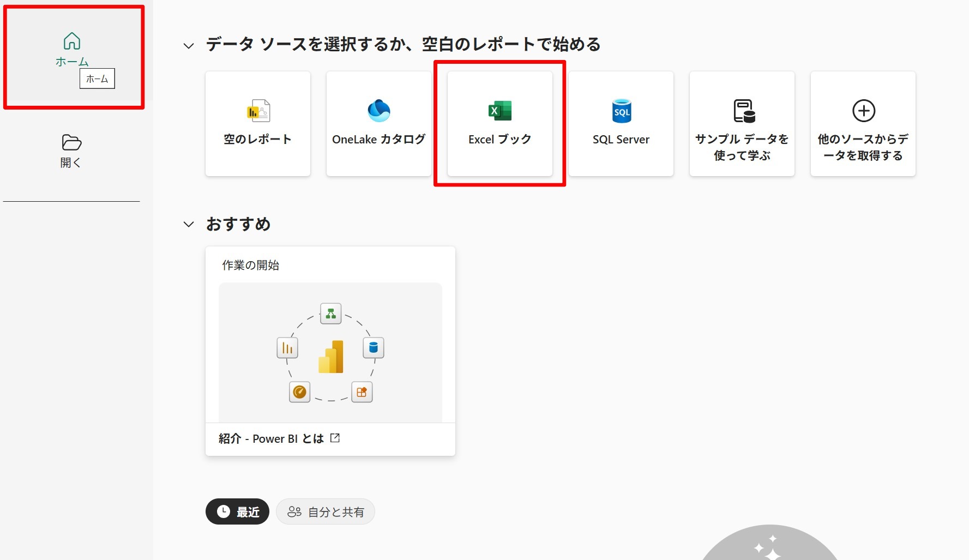The height and width of the screenshot is (560, 969).
Task: Click the おすすめ heading text
Action: 238,224
